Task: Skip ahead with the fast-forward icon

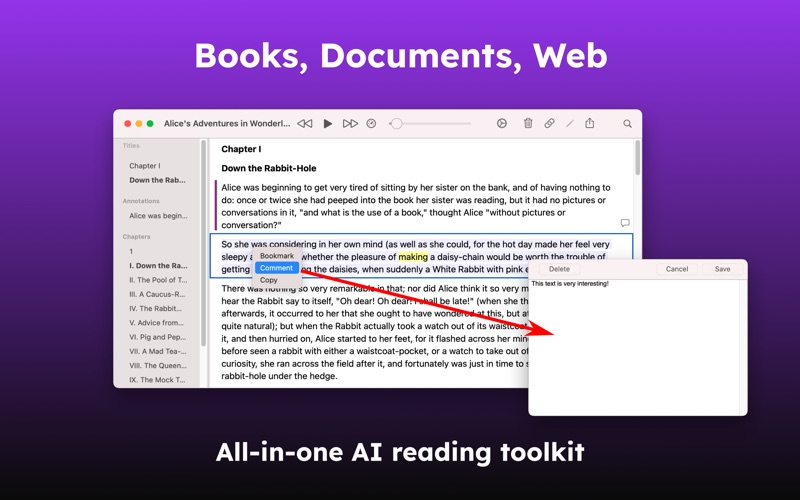Action: [350, 123]
